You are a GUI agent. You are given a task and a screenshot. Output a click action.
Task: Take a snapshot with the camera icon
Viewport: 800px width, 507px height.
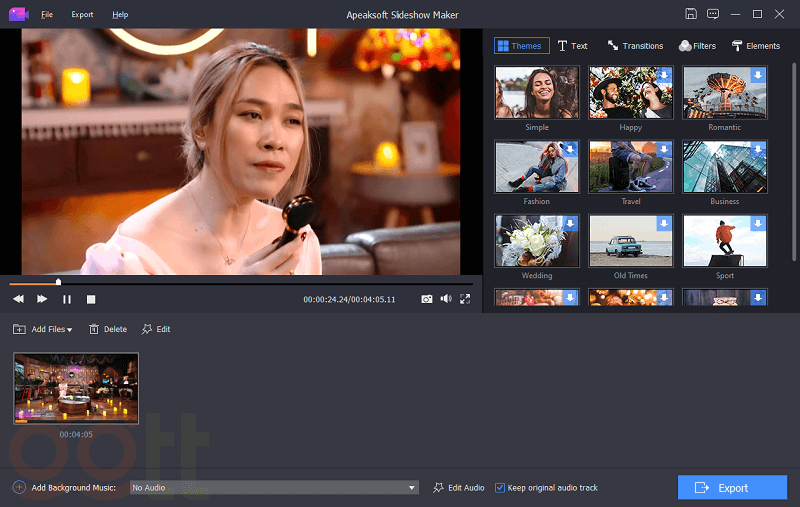(x=427, y=299)
